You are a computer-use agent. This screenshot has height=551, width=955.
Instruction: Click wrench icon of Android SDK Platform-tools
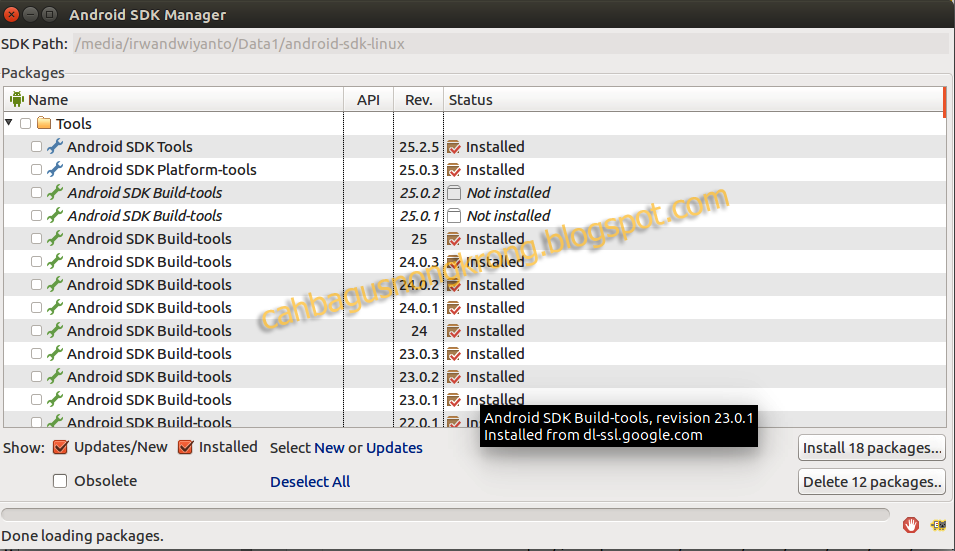point(55,170)
